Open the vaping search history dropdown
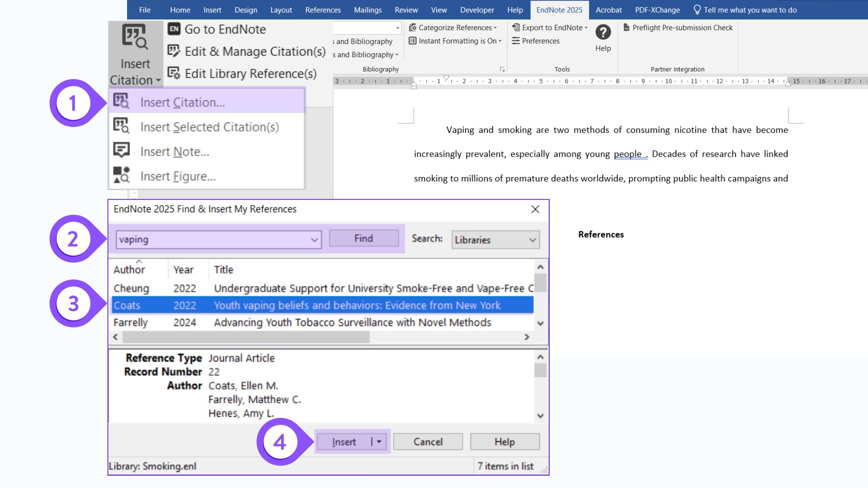This screenshot has height=488, width=868. click(x=314, y=240)
